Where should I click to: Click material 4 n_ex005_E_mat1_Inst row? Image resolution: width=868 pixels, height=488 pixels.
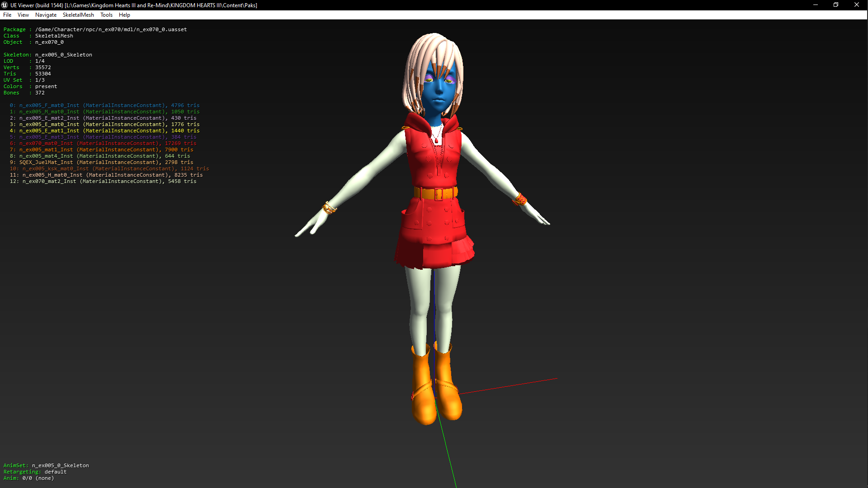pos(104,131)
